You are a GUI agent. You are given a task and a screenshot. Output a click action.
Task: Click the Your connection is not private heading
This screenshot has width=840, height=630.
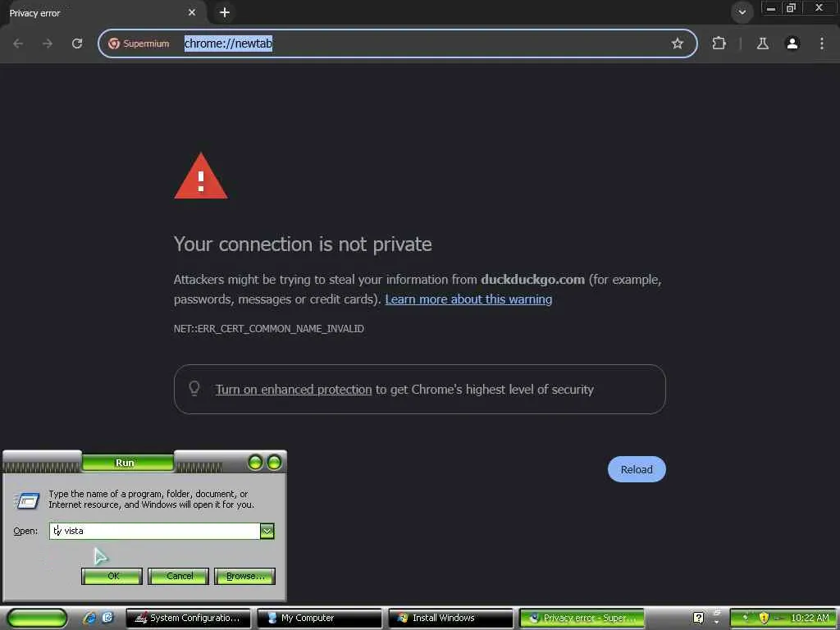click(303, 244)
